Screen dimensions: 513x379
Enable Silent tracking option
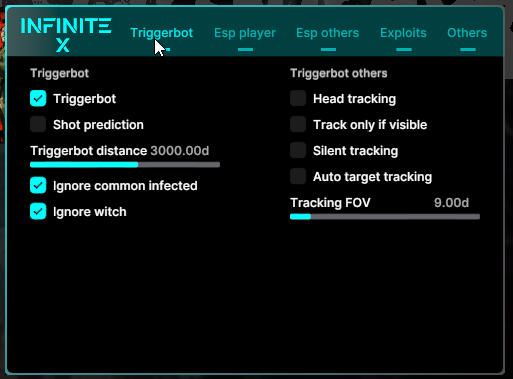[x=298, y=150]
